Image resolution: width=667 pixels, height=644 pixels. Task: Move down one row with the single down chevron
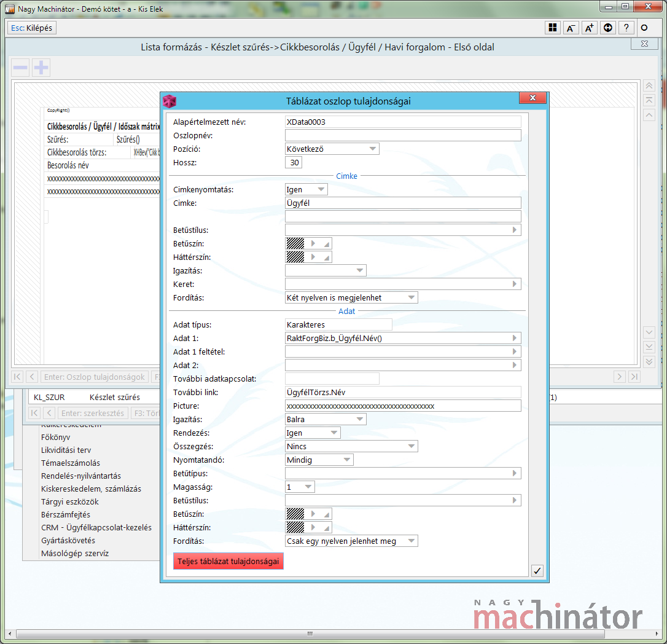coord(649,332)
